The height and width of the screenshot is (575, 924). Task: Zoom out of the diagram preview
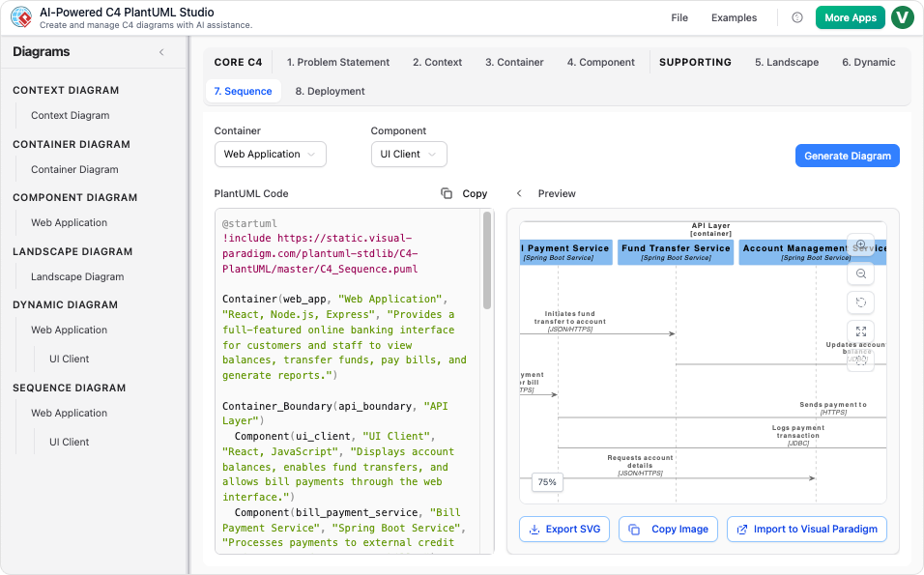tap(860, 273)
